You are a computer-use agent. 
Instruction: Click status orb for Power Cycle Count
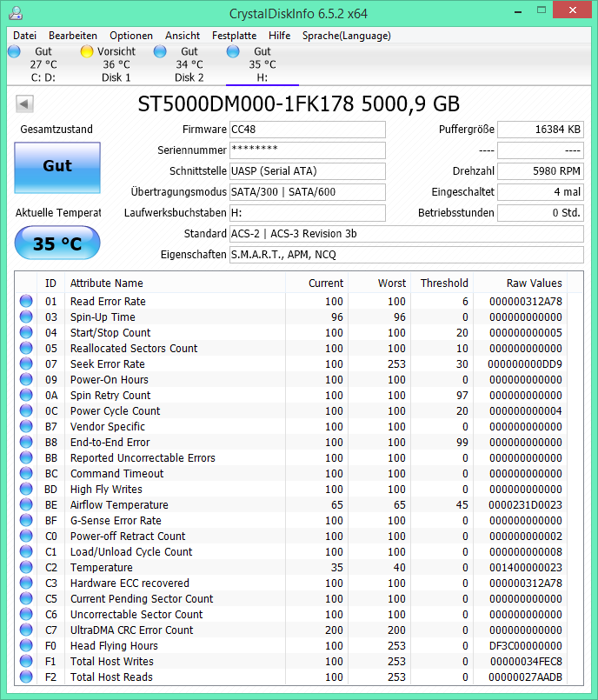(26, 410)
